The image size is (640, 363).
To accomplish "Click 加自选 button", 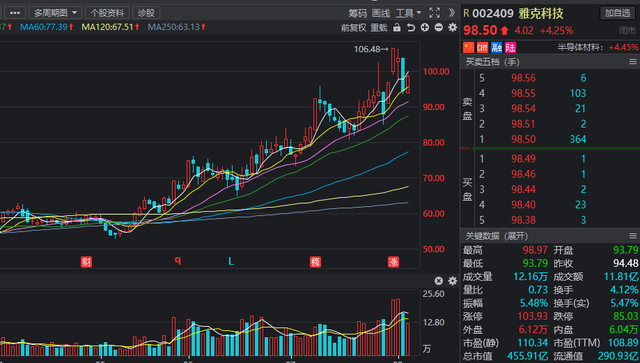I will (x=617, y=13).
